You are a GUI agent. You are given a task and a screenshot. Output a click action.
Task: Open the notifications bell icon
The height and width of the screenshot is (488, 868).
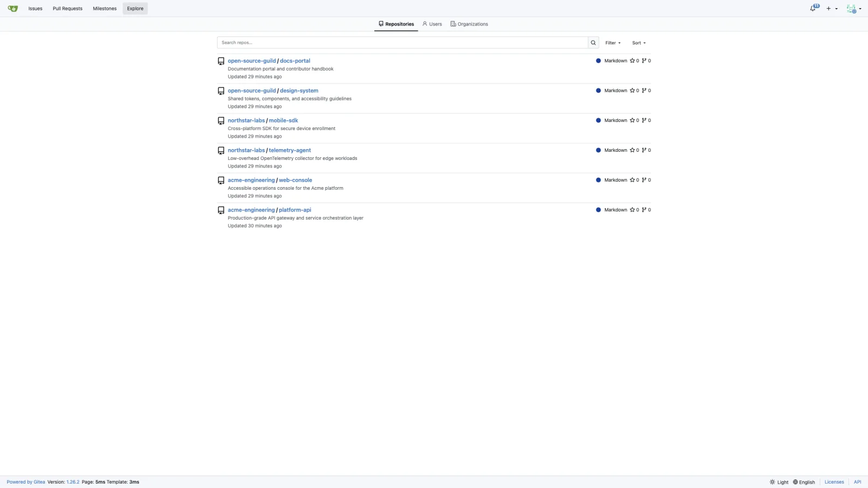click(x=814, y=8)
